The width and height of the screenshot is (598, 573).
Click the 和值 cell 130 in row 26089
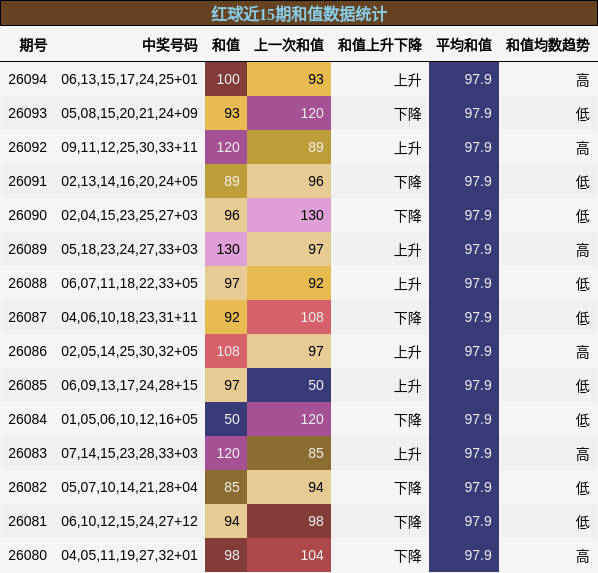226,249
